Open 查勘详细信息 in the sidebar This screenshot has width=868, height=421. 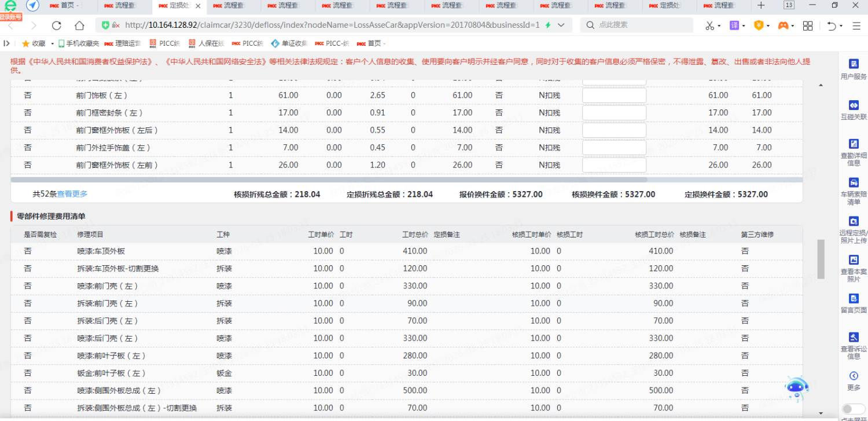point(853,144)
